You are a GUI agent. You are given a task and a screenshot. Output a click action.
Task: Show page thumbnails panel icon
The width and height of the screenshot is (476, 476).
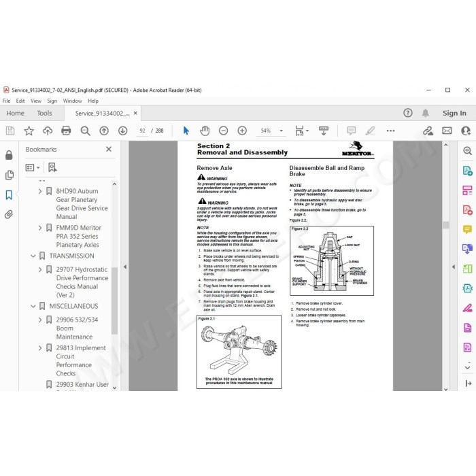point(10,175)
